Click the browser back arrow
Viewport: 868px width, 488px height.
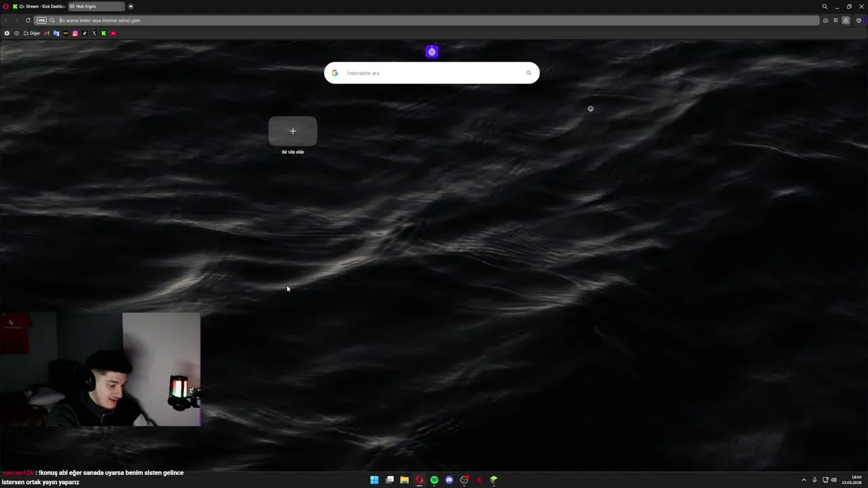[x=6, y=20]
